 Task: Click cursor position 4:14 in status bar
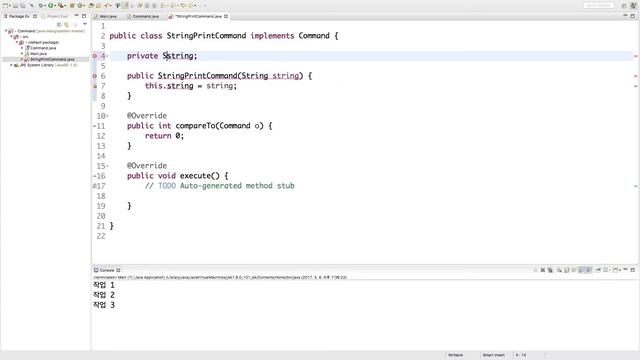click(x=521, y=355)
